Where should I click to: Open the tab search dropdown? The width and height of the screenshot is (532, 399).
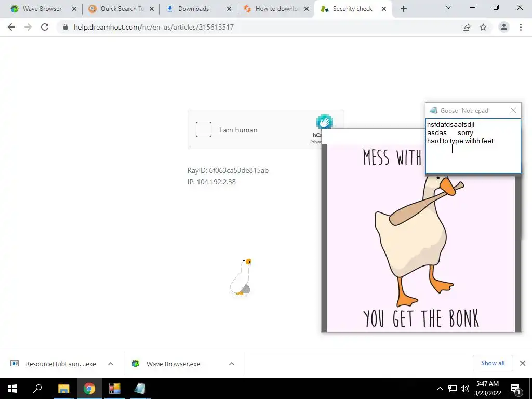tap(448, 7)
